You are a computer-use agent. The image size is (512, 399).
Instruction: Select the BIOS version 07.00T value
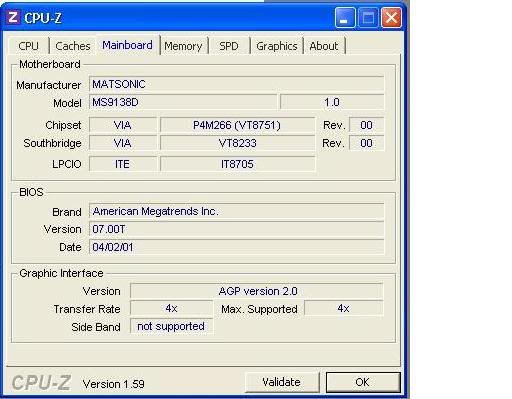click(236, 229)
